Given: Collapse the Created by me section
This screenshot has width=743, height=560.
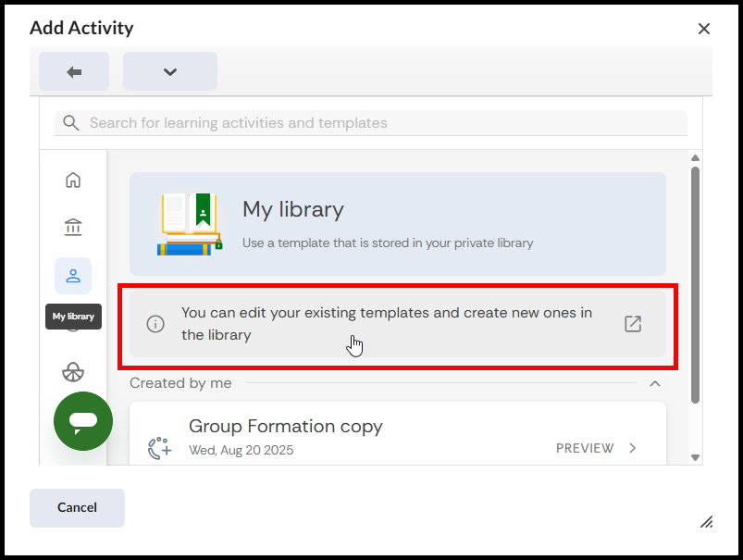Looking at the screenshot, I should tap(655, 383).
